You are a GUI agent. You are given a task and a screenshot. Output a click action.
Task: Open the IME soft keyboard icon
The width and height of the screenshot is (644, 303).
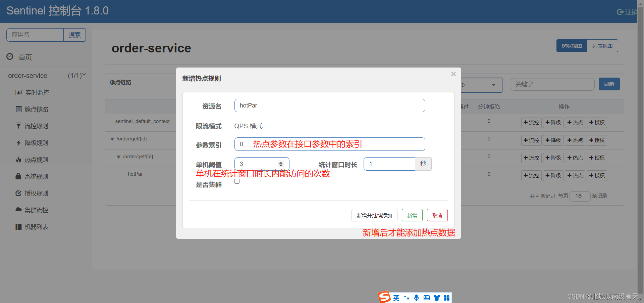(427, 298)
